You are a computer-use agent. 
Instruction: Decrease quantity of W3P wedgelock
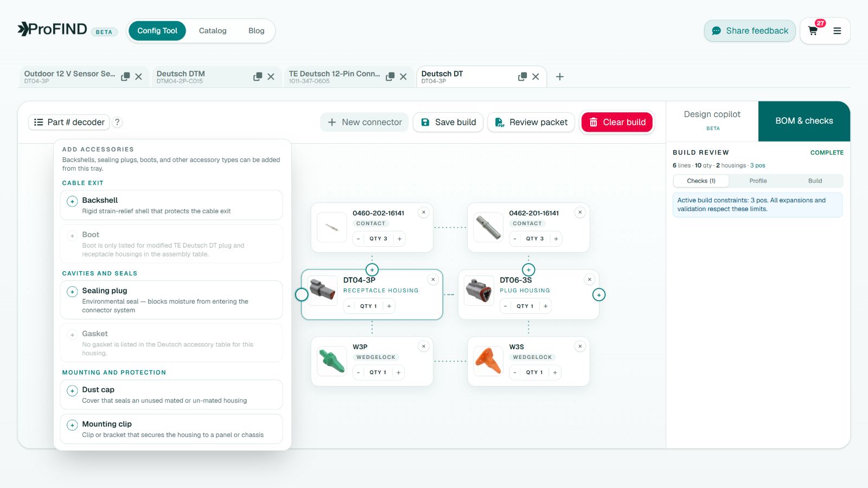[359, 373]
